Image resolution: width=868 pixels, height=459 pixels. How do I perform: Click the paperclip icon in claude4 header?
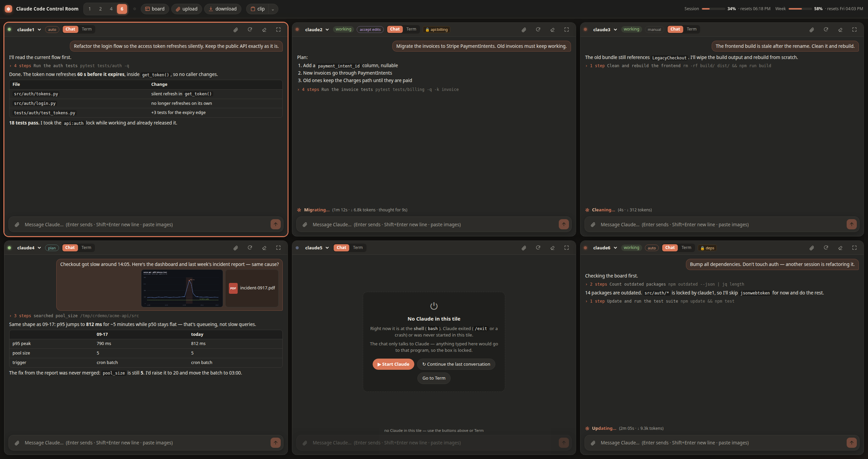[x=236, y=248]
